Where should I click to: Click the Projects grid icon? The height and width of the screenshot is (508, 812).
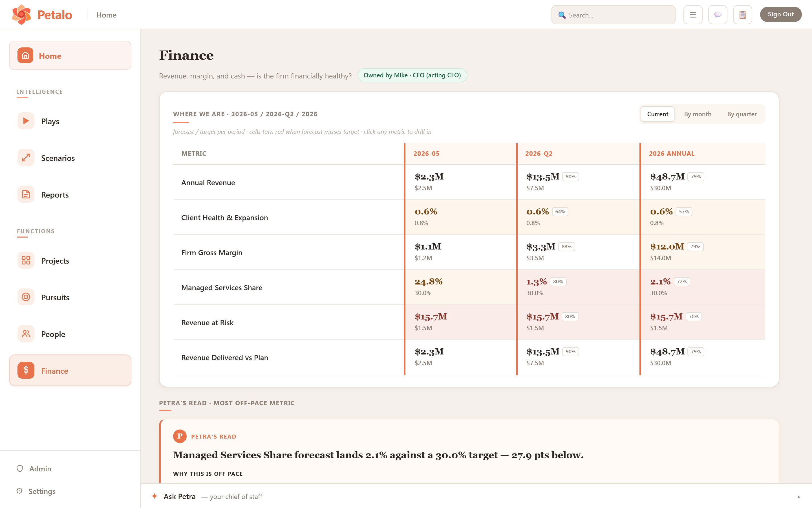click(26, 260)
